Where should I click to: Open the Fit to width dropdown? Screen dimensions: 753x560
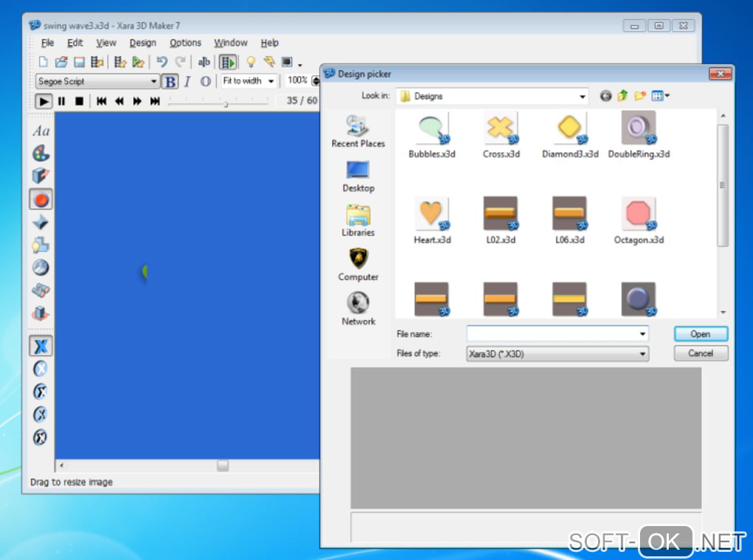coord(249,81)
